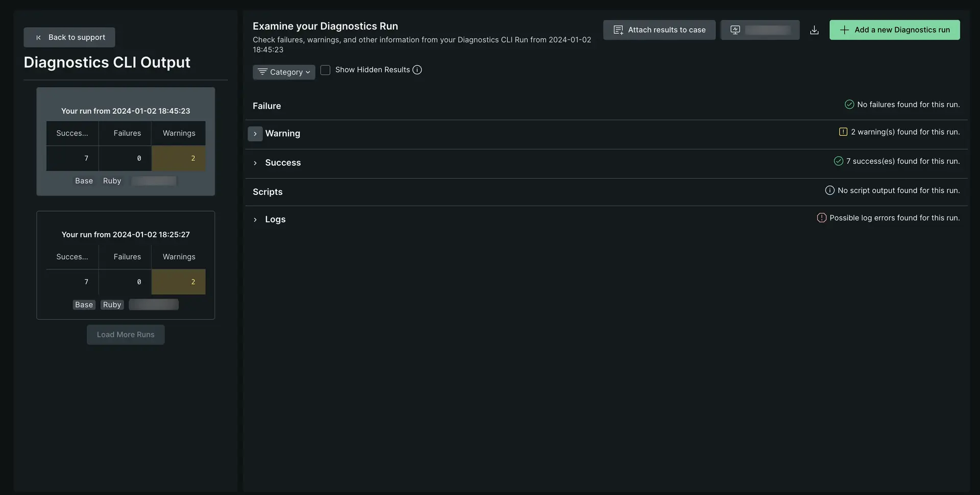
Task: Click the info icon beside Show Hidden Results
Action: point(417,70)
